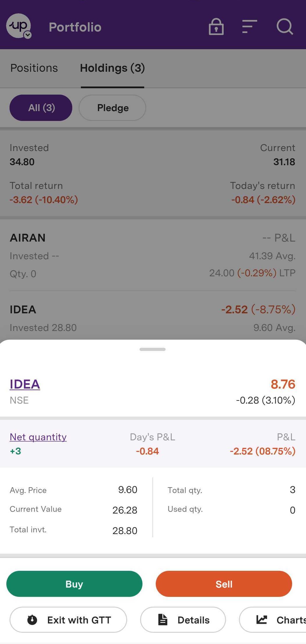
Task: Select the Pledge filter chip
Action: [x=112, y=108]
